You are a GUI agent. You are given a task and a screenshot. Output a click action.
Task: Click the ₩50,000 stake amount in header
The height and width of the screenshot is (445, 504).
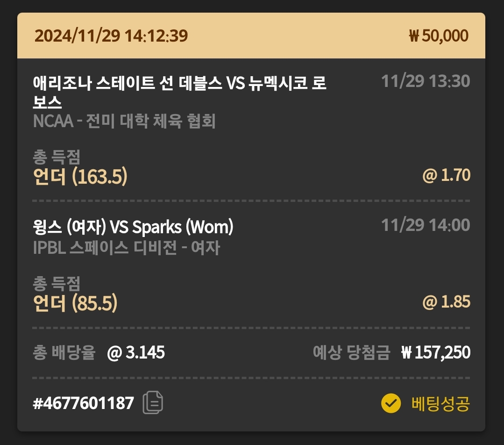click(438, 36)
